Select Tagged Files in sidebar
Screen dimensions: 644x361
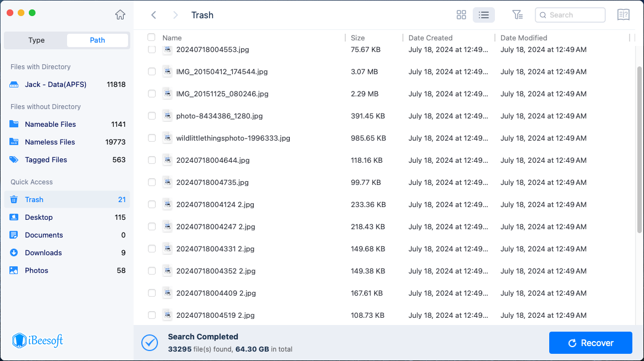pyautogui.click(x=67, y=159)
